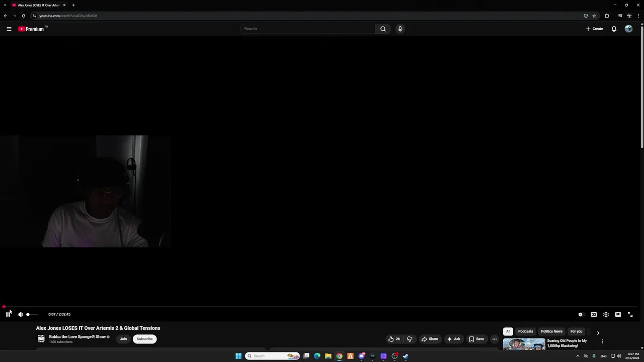
Task: Open Scaring Old People video thumbnail
Action: [524, 344]
